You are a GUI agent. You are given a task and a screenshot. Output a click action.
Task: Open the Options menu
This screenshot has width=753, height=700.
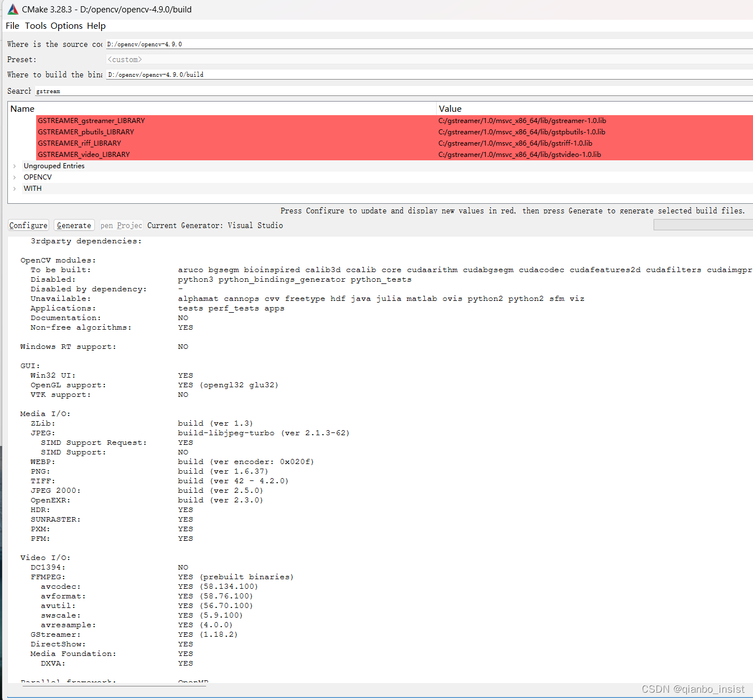[67, 26]
